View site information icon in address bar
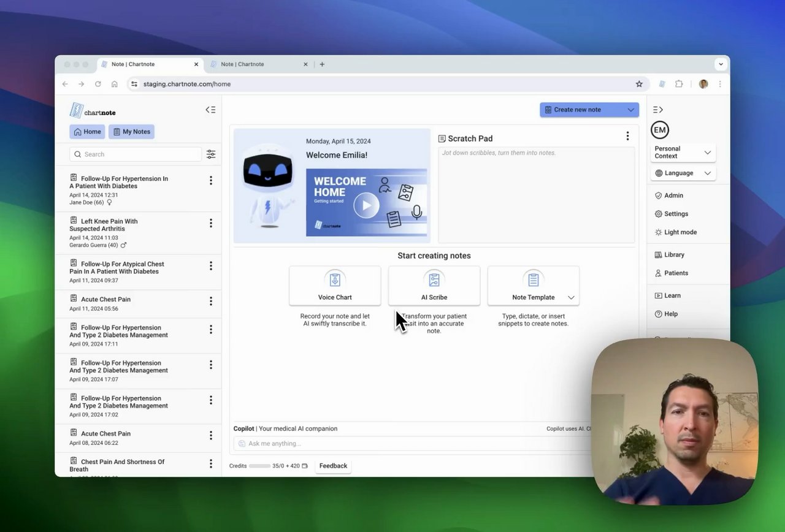Viewport: 785px width, 532px height. pos(134,84)
